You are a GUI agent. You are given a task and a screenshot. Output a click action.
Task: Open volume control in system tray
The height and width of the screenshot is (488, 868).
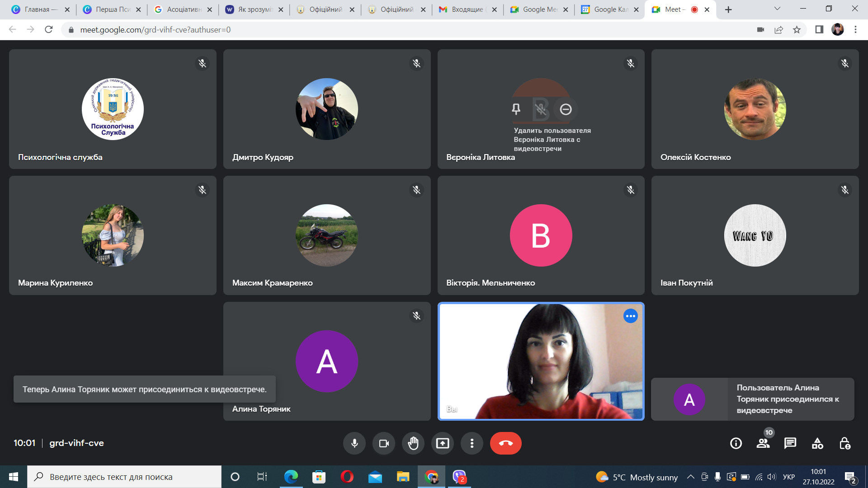coord(772,477)
